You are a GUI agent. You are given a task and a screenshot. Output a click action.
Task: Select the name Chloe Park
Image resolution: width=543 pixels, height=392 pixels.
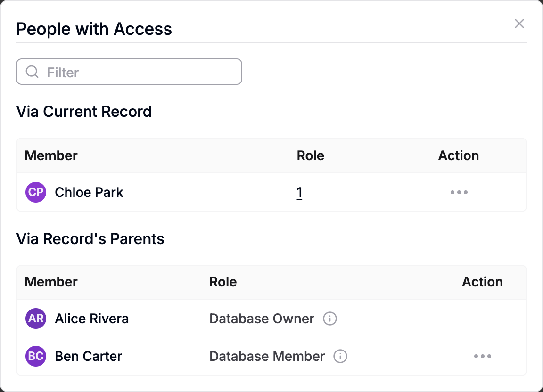click(89, 192)
